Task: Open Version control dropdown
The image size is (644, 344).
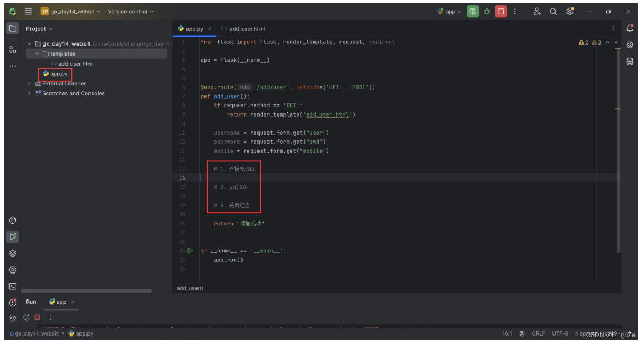Action: point(130,11)
